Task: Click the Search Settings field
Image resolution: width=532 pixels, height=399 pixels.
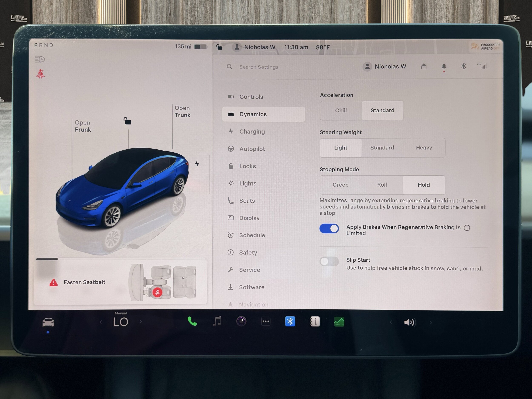Action: tap(259, 67)
